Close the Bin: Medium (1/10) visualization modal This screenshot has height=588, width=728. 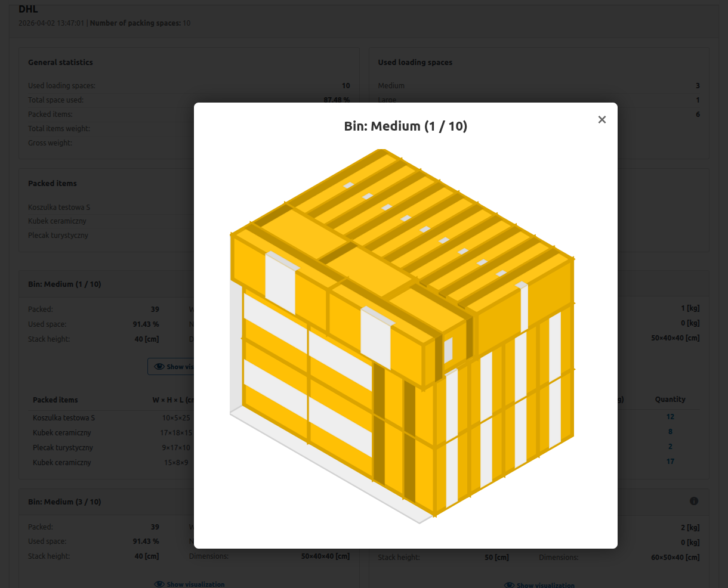601,119
